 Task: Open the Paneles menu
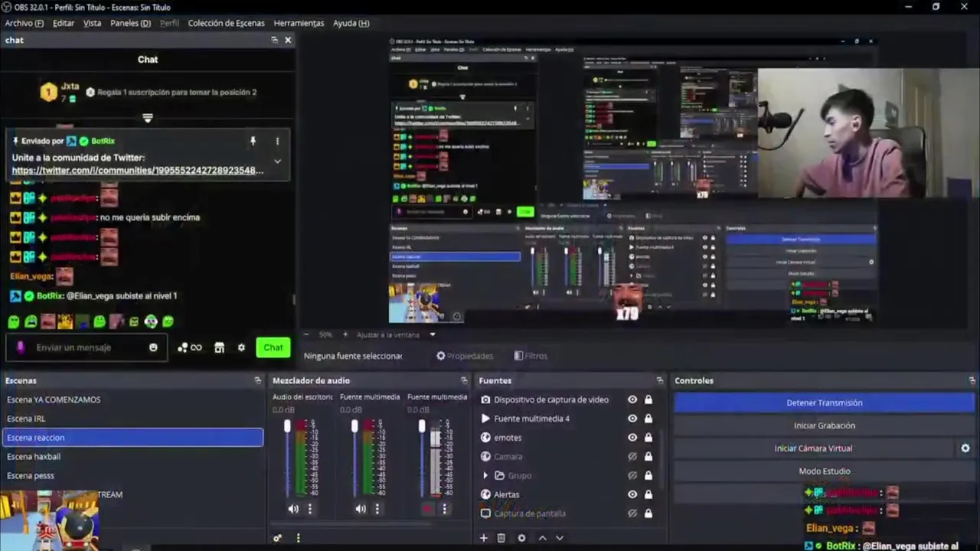[x=130, y=23]
